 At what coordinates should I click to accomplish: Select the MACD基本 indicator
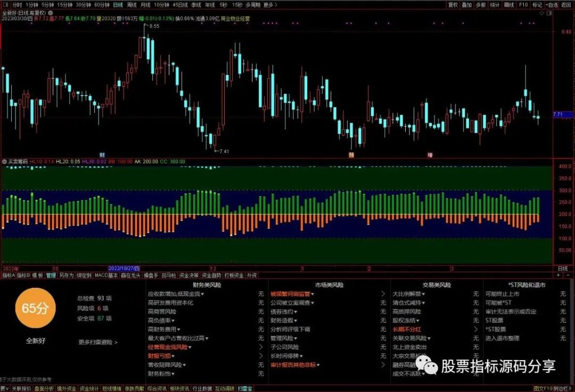click(106, 275)
